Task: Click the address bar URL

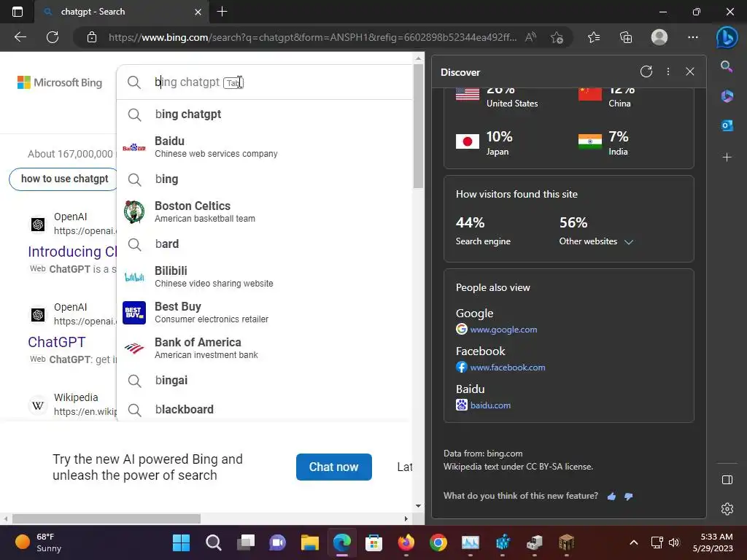Action: tap(312, 37)
